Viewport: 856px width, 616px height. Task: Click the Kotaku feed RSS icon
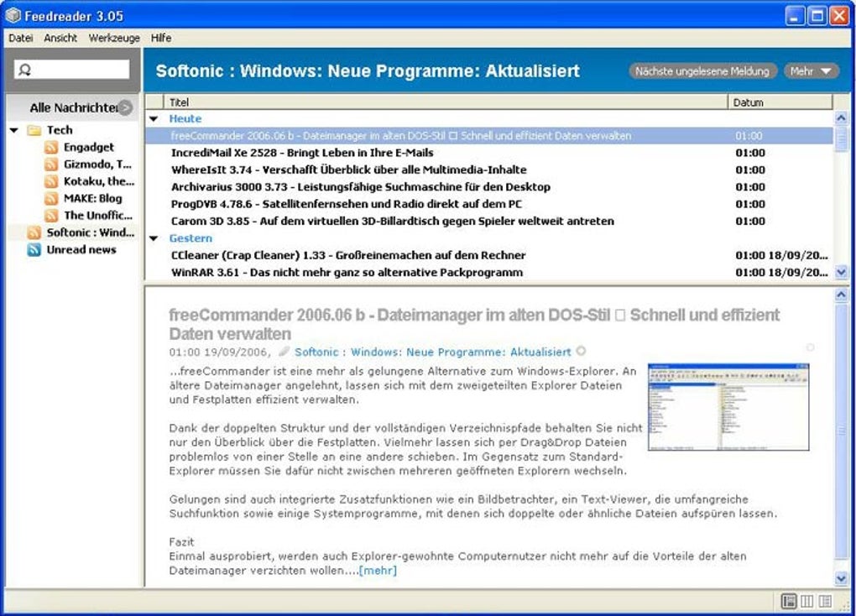pos(51,181)
